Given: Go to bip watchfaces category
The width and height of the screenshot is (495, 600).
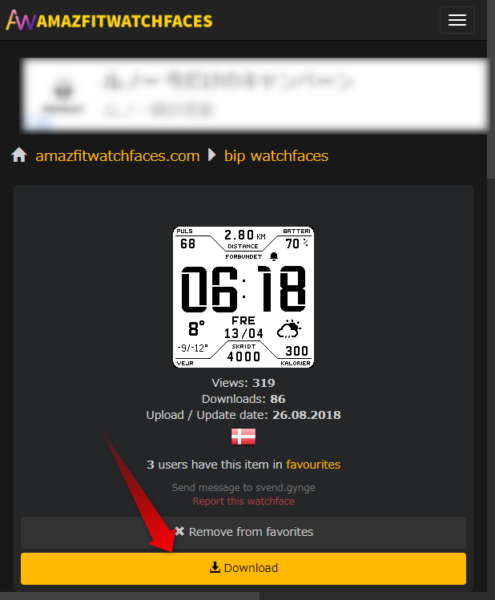Looking at the screenshot, I should pos(276,156).
